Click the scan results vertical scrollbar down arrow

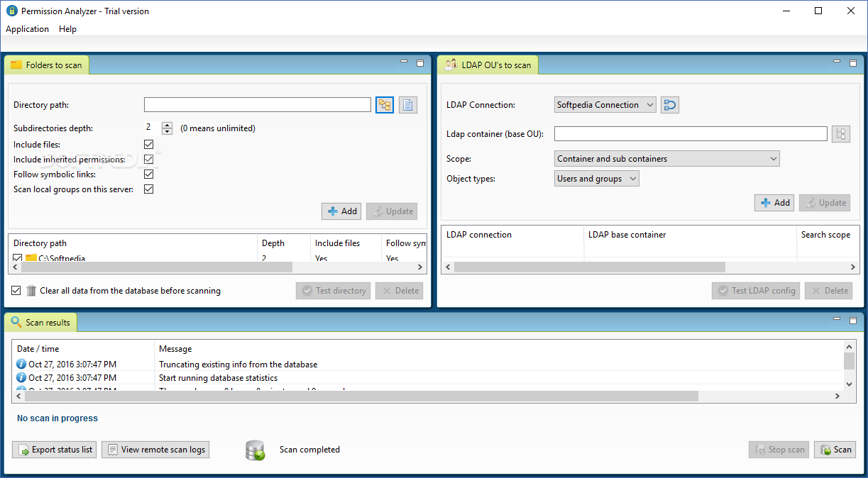coord(849,384)
